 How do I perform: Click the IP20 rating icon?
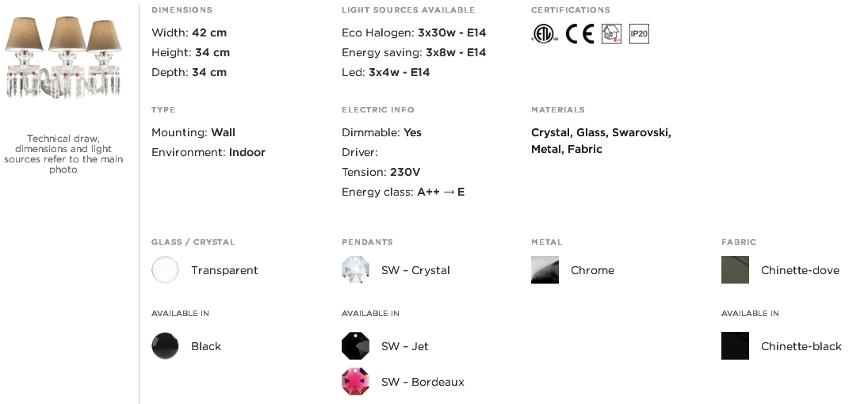(640, 34)
